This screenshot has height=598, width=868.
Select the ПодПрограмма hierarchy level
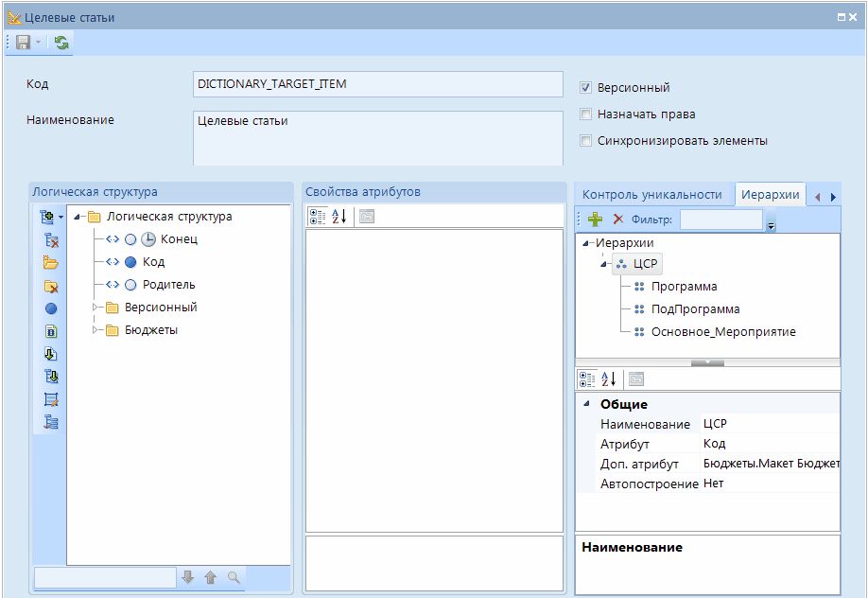coord(695,309)
